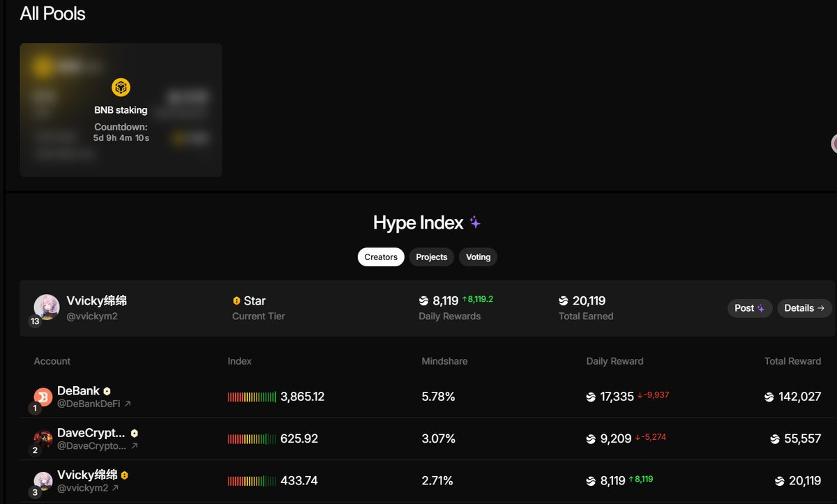Click the 2.71% mindshare value
This screenshot has width=837, height=504.
(437, 481)
